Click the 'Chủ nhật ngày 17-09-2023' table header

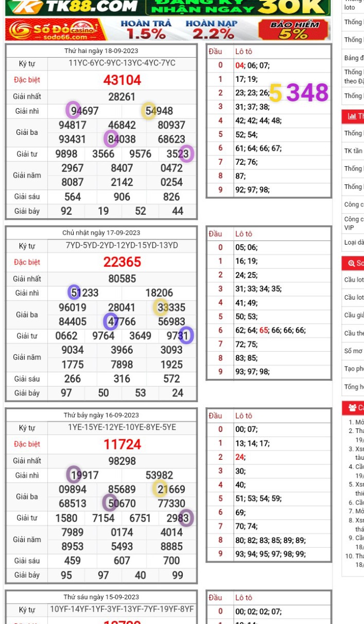pyautogui.click(x=101, y=233)
